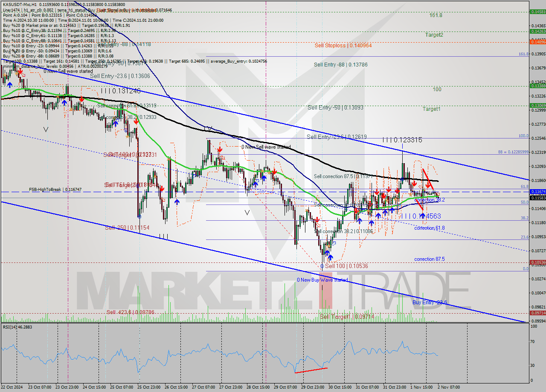Select the 0 New Buy Wave started label
The image size is (546, 392).
coord(322,280)
